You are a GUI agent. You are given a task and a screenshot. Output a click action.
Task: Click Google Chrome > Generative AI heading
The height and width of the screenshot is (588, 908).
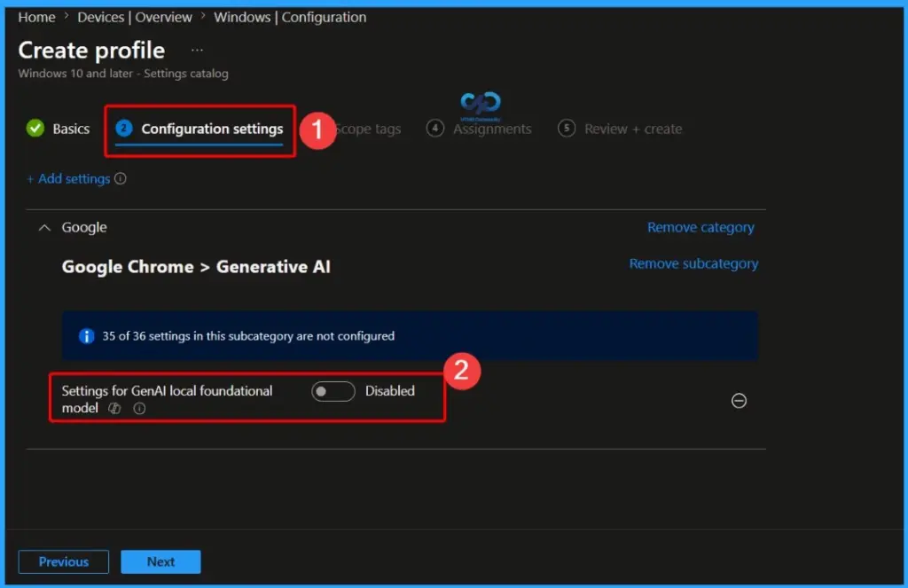click(196, 266)
